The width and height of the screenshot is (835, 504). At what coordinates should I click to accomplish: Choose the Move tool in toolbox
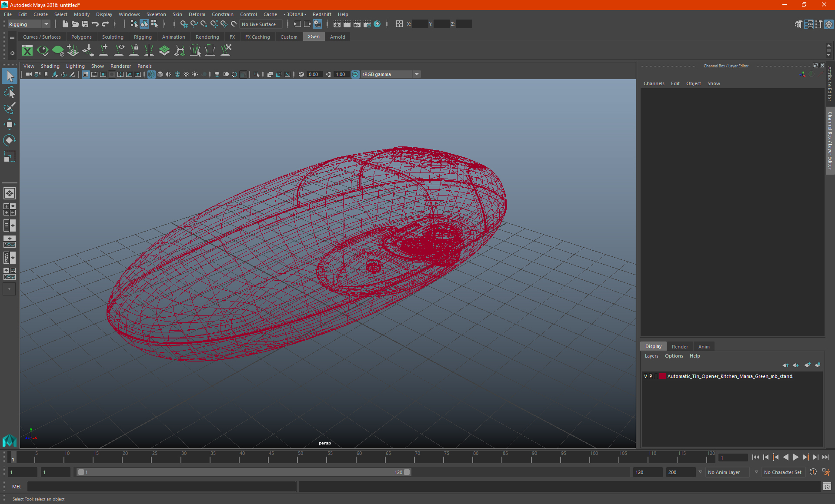(10, 125)
